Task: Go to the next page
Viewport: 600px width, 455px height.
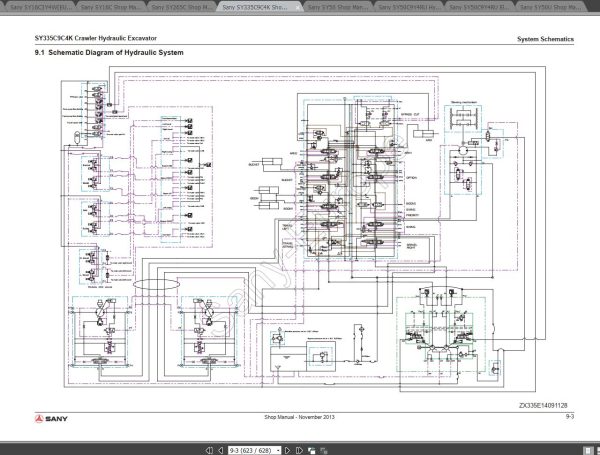Action: (x=287, y=450)
